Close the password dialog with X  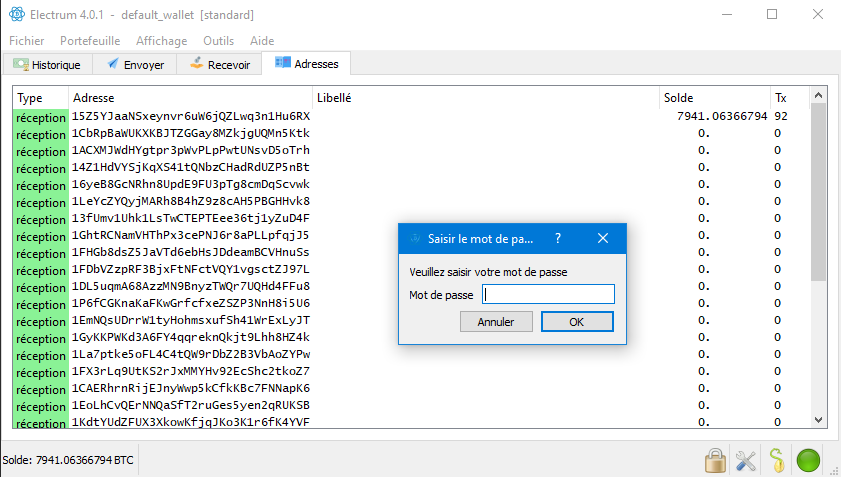[603, 238]
